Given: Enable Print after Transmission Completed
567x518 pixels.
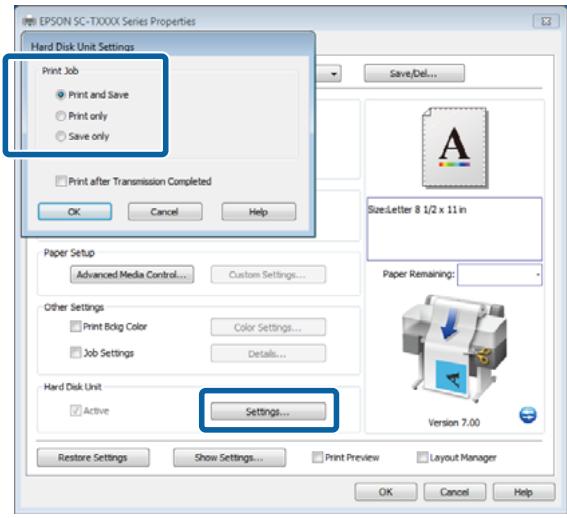Looking at the screenshot, I should (61, 181).
